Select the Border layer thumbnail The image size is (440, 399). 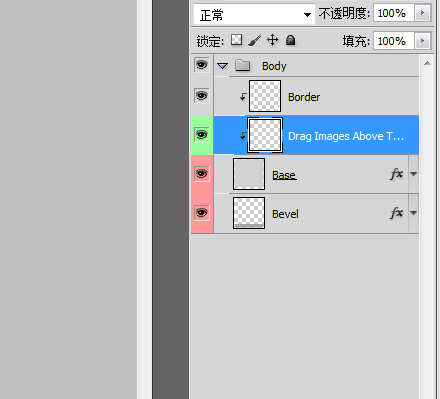[265, 96]
